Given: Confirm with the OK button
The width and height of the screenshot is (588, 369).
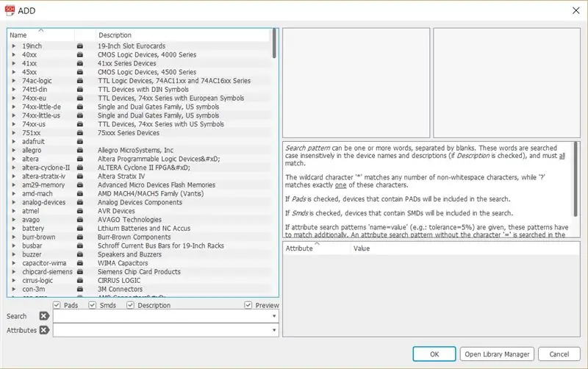Looking at the screenshot, I should point(434,354).
